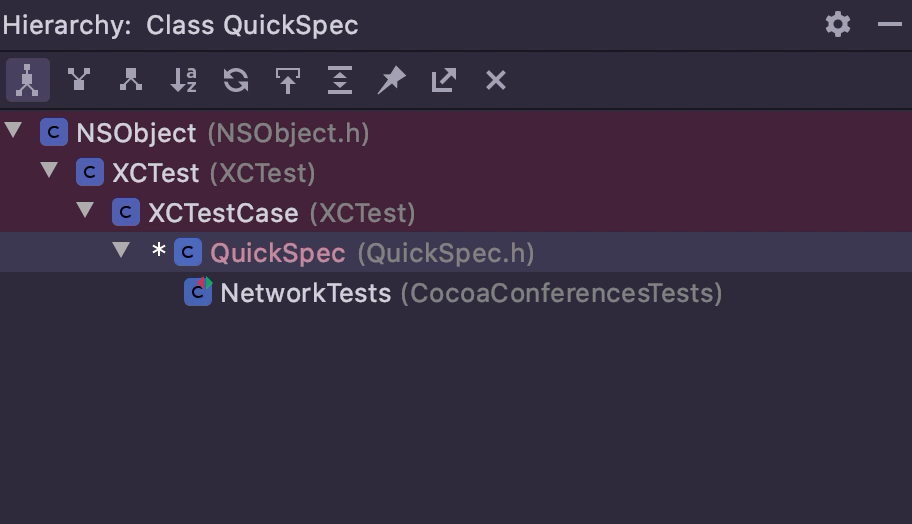Switch to Subtypes Hierarchy view
912x524 pixels.
tap(131, 80)
